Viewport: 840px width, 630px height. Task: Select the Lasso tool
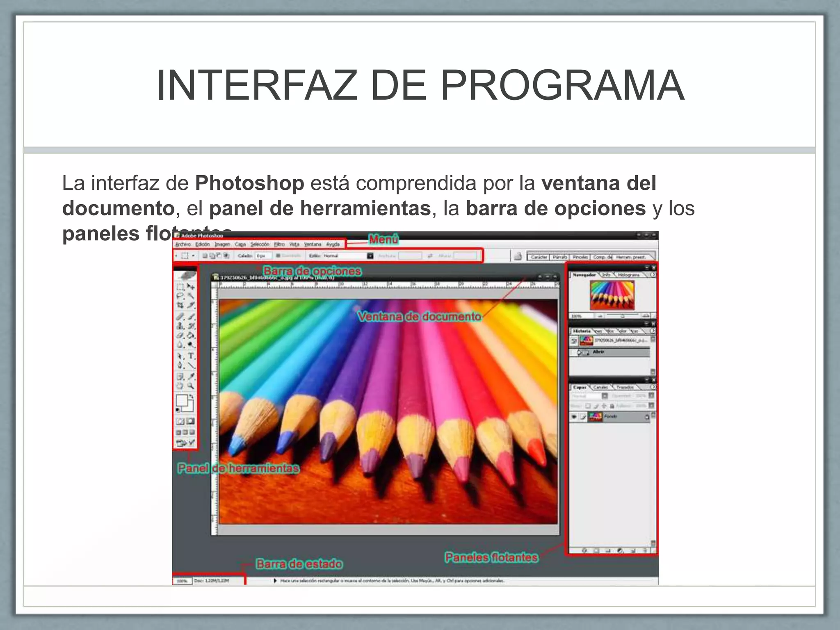[180, 296]
